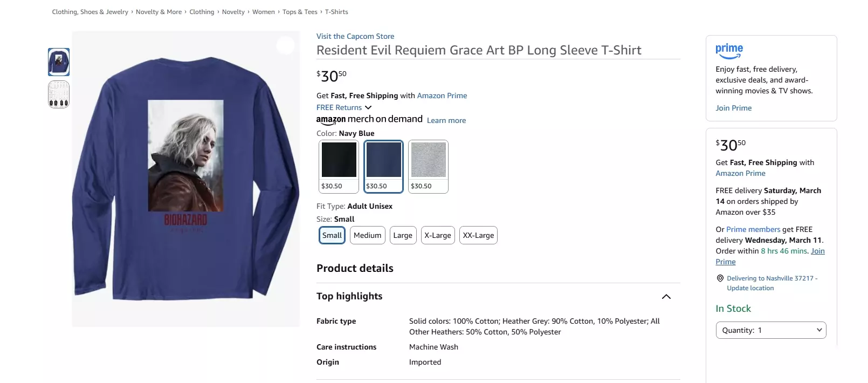The image size is (868, 383).
Task: Visit the Capcom Store link
Action: tap(355, 36)
